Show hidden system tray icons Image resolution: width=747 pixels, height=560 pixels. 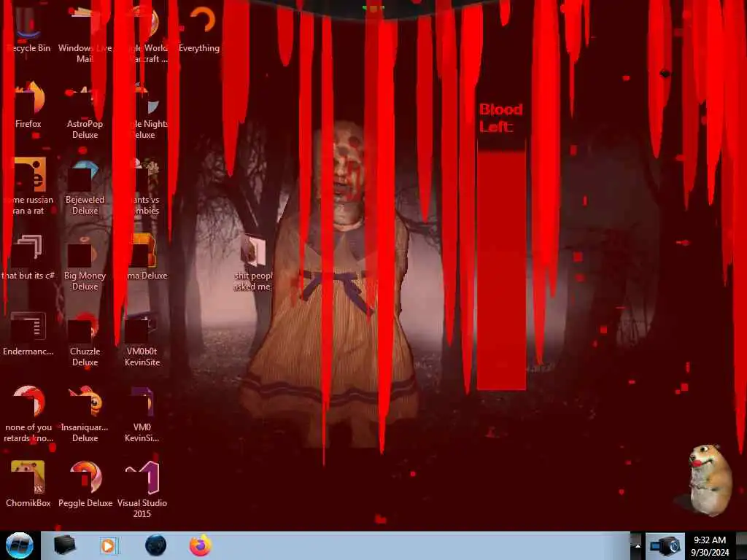click(x=636, y=545)
